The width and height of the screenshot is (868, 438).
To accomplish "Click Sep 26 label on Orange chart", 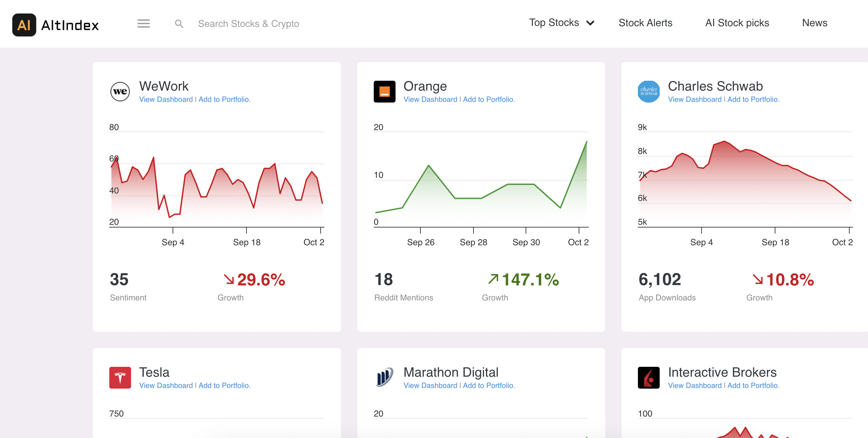I will [421, 242].
